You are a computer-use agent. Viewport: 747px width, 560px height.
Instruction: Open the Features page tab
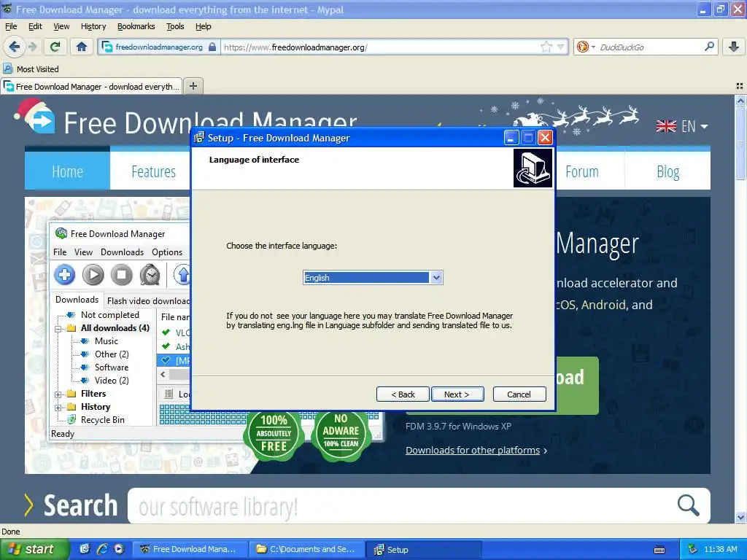(x=153, y=171)
